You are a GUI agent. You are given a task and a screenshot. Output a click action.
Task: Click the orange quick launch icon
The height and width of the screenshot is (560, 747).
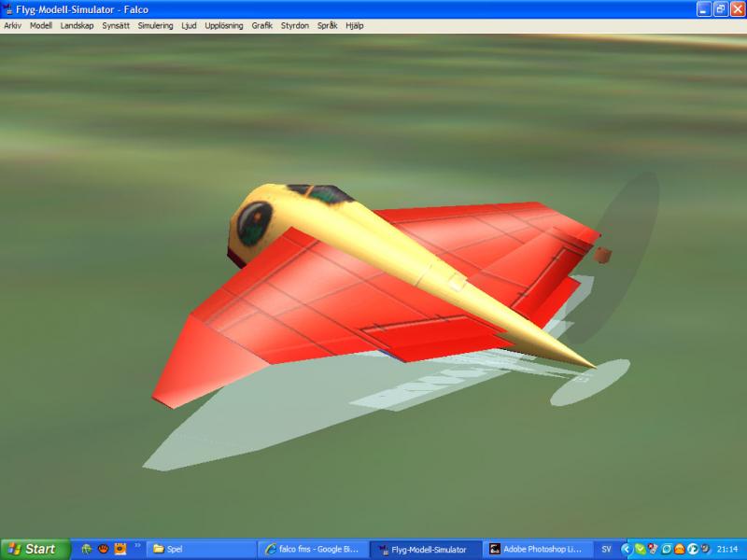120,550
